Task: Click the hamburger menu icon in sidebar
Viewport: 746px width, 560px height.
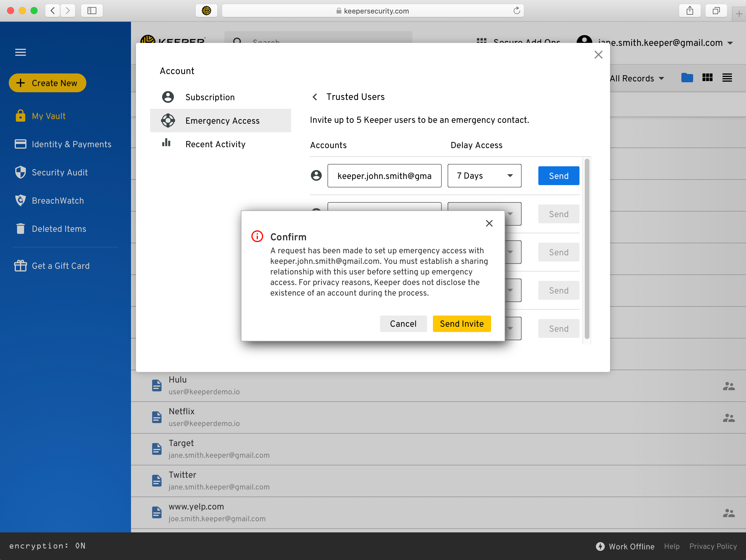Action: 20,52
